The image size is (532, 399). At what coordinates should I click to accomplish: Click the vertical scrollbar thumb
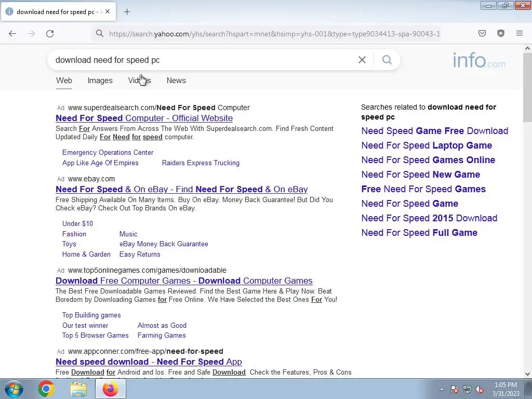click(527, 87)
